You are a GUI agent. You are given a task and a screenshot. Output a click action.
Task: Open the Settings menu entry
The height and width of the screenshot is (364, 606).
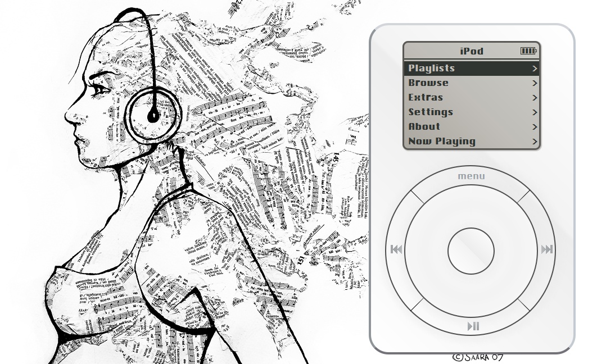472,112
